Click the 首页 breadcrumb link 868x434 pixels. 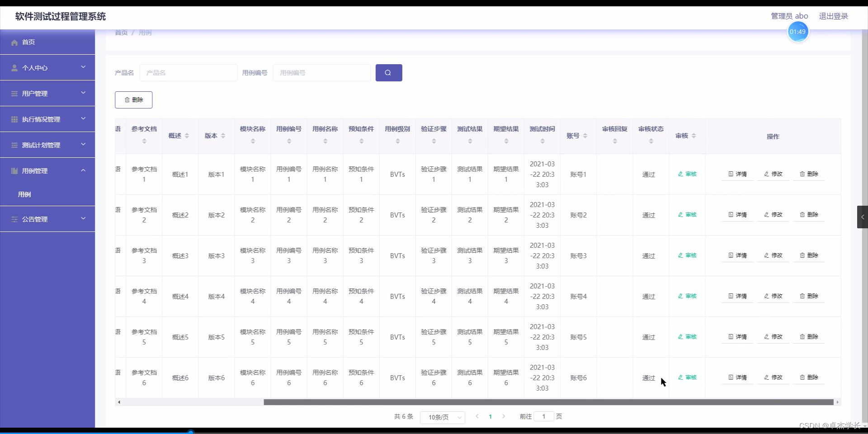pos(121,33)
